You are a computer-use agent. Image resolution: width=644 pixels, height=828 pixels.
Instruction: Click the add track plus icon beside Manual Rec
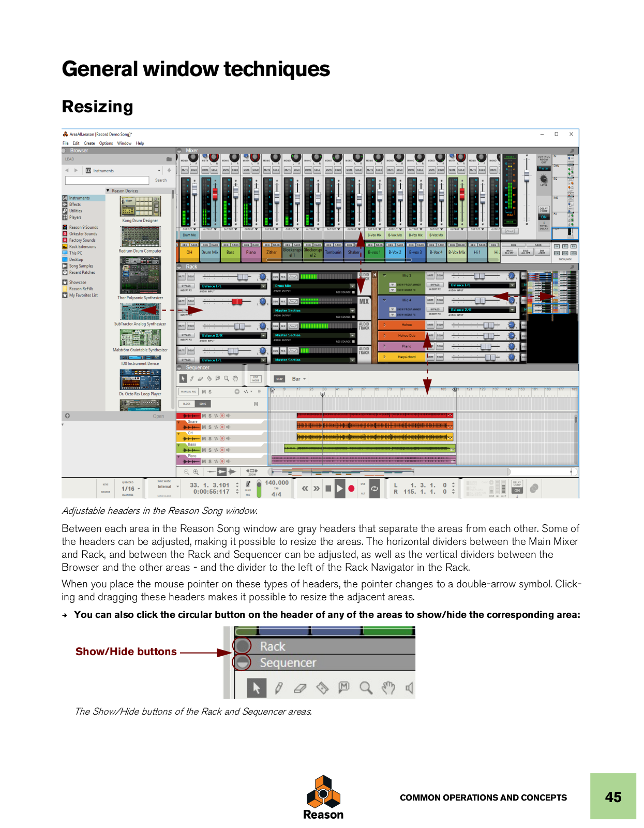pos(237,392)
